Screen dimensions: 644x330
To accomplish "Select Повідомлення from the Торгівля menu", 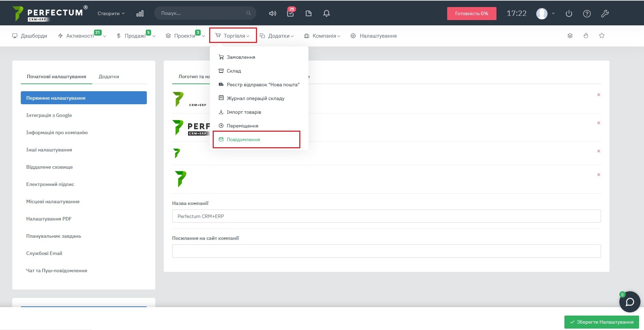I will [x=243, y=139].
